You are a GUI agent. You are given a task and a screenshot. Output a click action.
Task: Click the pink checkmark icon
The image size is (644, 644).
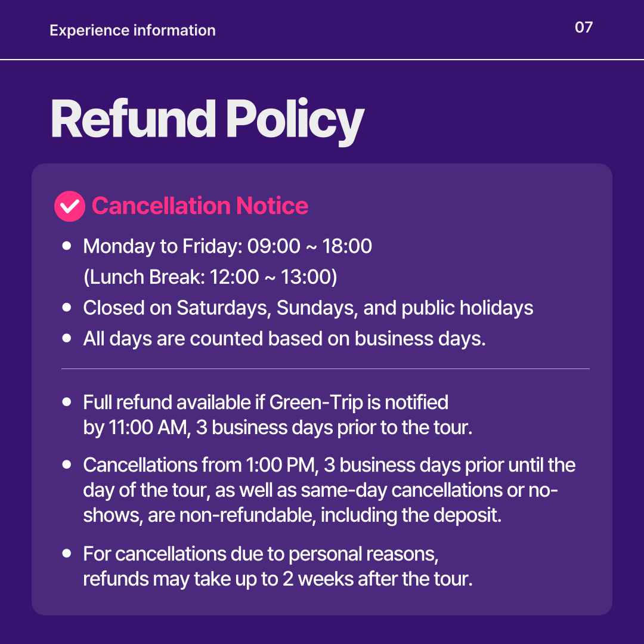(69, 206)
